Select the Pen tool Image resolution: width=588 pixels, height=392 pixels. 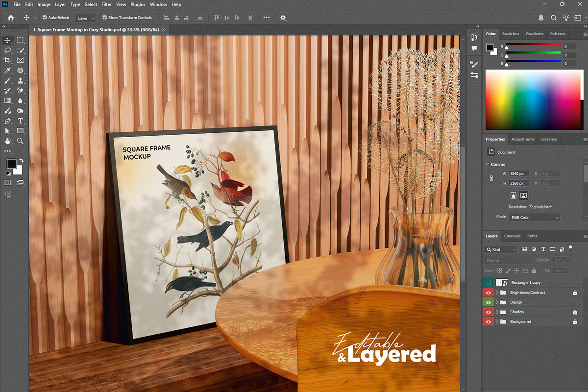tap(7, 121)
